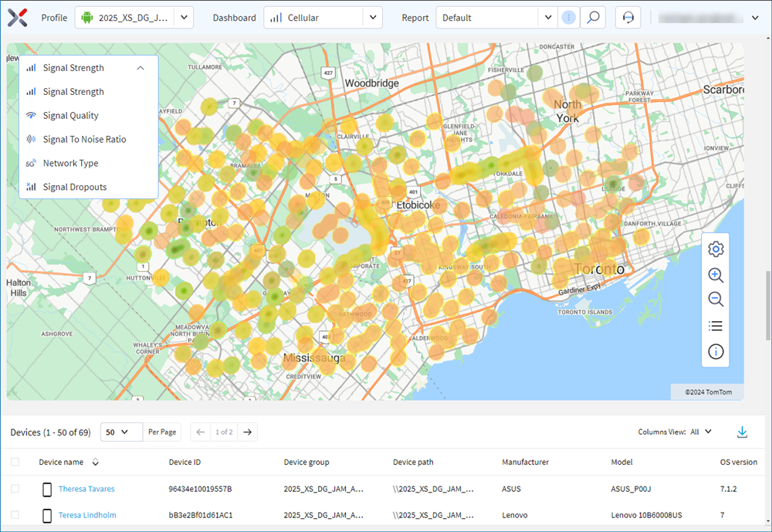
Task: Select the Teresa Lindholm row checkbox
Action: pos(15,515)
